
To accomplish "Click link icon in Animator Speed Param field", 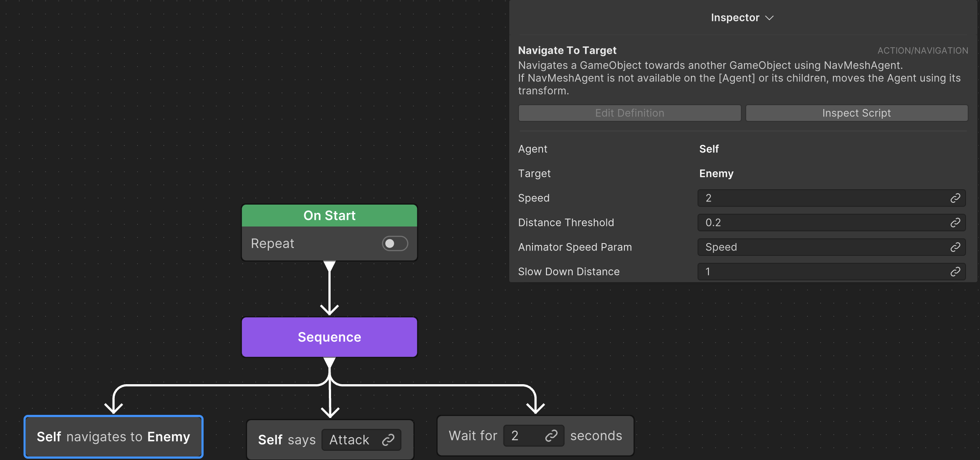I will [955, 247].
